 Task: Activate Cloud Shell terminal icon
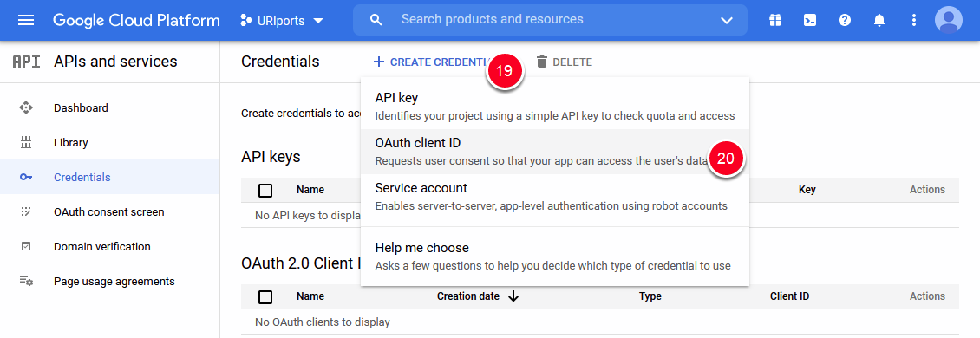pos(810,20)
